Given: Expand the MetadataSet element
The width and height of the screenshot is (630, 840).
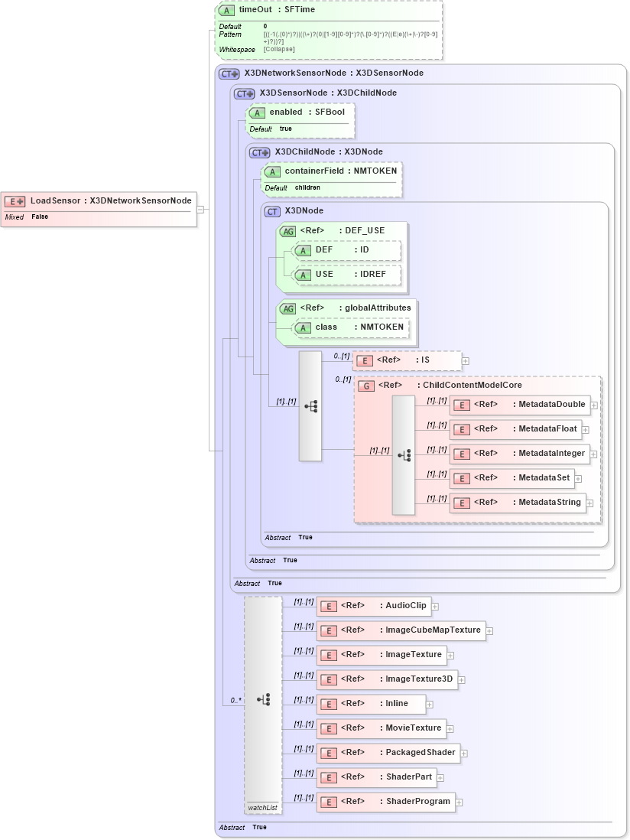Looking at the screenshot, I should click(578, 479).
